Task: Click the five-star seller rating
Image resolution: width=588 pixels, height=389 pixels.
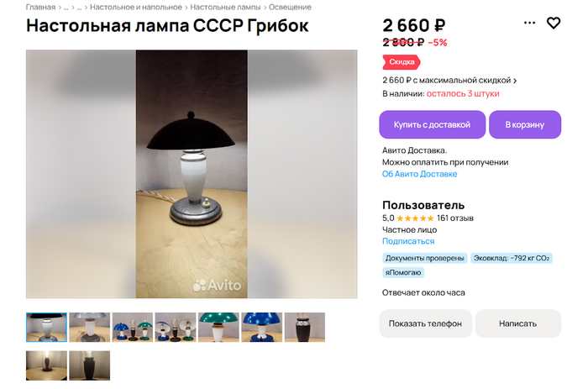Action: point(415,218)
